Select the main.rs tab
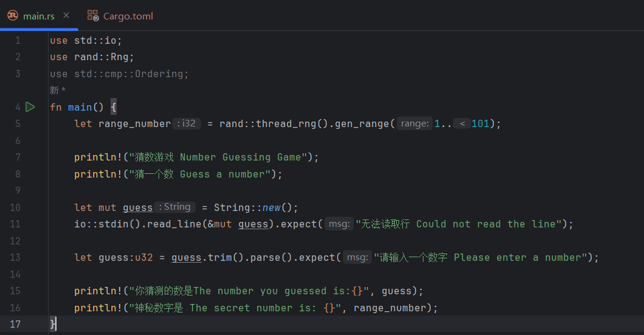 (x=39, y=16)
